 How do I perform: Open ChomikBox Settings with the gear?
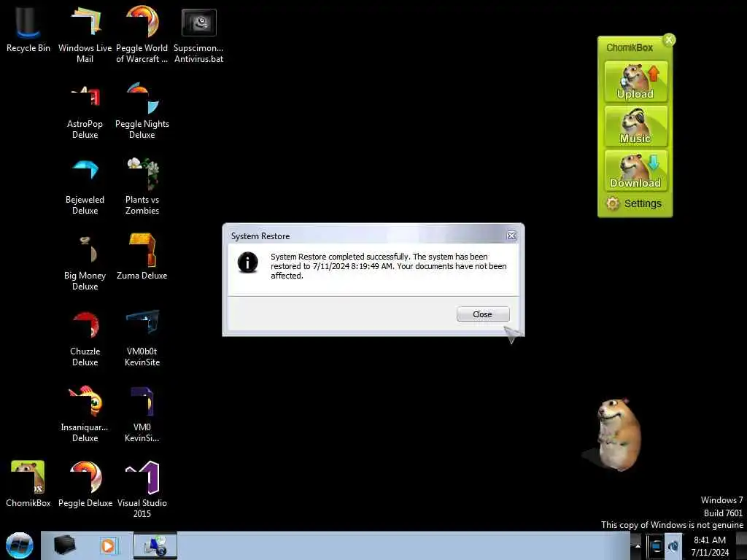click(634, 204)
